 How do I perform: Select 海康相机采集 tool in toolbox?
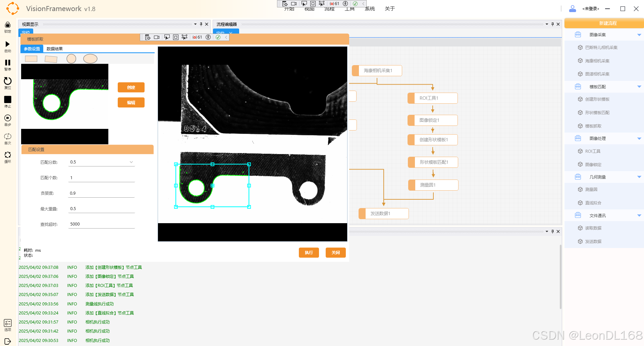(x=597, y=61)
